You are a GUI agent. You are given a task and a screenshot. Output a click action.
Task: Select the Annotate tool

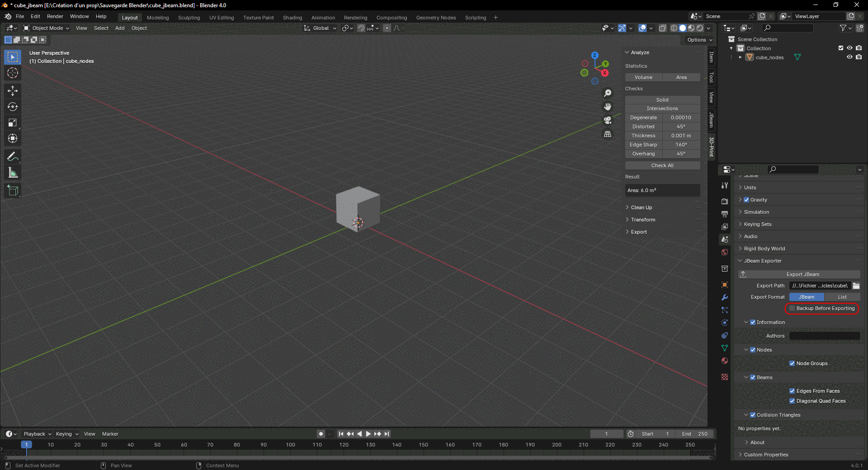click(x=13, y=157)
